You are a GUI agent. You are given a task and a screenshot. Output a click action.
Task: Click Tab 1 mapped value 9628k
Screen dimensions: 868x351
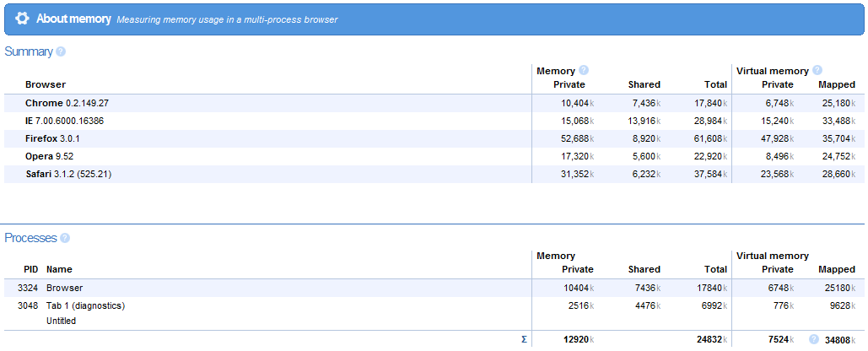click(x=842, y=305)
